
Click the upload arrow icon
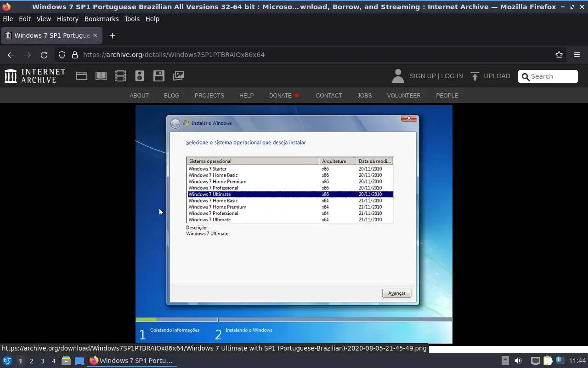(475, 76)
